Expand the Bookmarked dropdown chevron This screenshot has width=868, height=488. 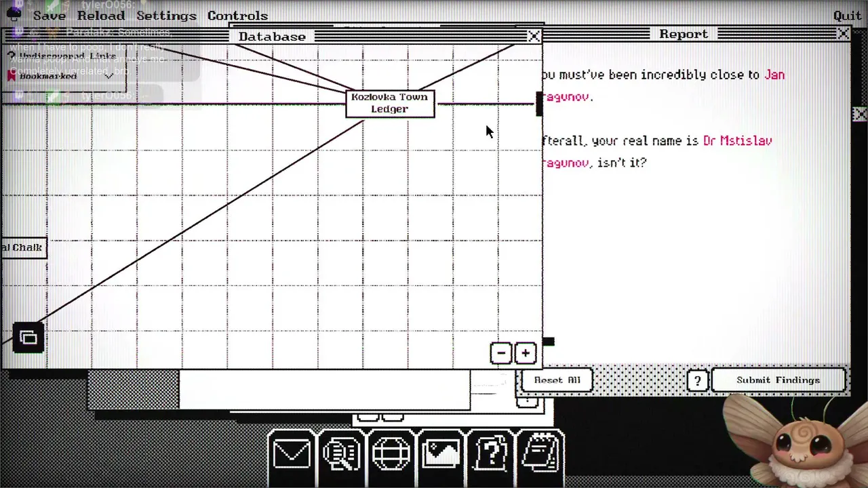(108, 76)
